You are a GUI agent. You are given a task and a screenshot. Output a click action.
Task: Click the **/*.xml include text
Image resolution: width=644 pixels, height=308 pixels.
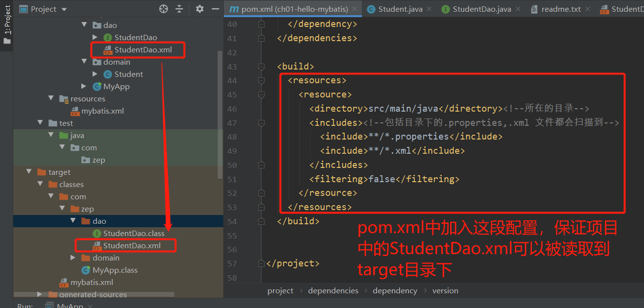tap(390, 151)
